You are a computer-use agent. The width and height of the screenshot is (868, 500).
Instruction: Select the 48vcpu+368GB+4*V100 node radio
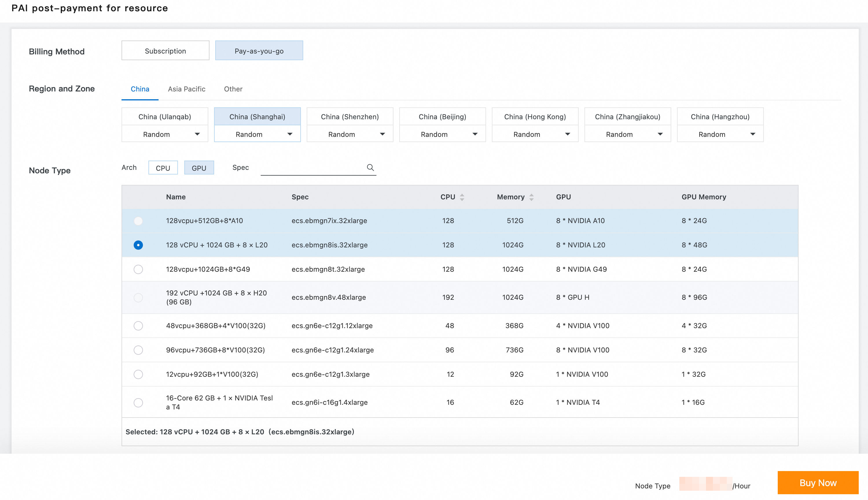click(138, 326)
